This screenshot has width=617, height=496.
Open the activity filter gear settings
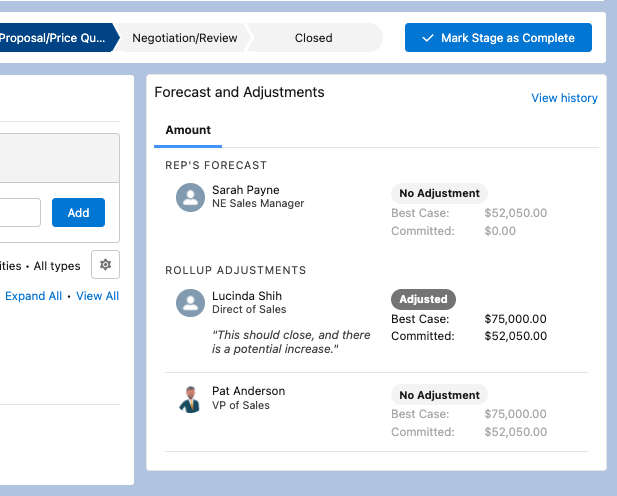pos(105,264)
